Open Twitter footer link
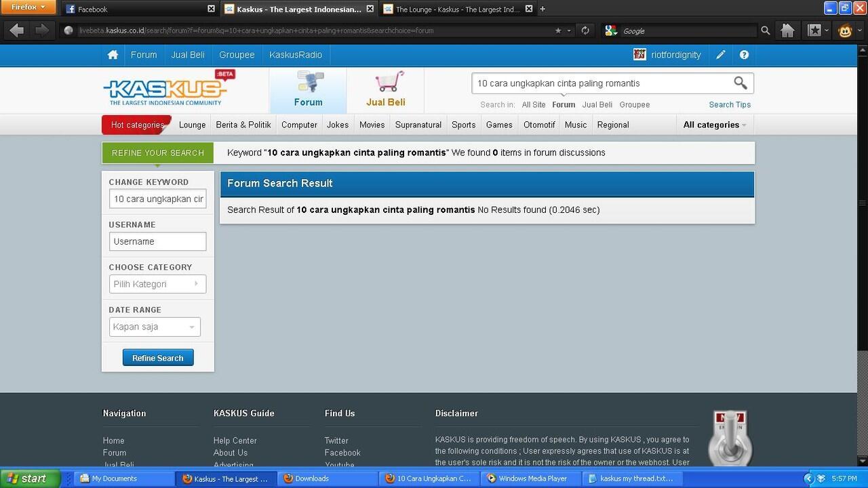Image resolution: width=868 pixels, height=488 pixels. click(336, 441)
